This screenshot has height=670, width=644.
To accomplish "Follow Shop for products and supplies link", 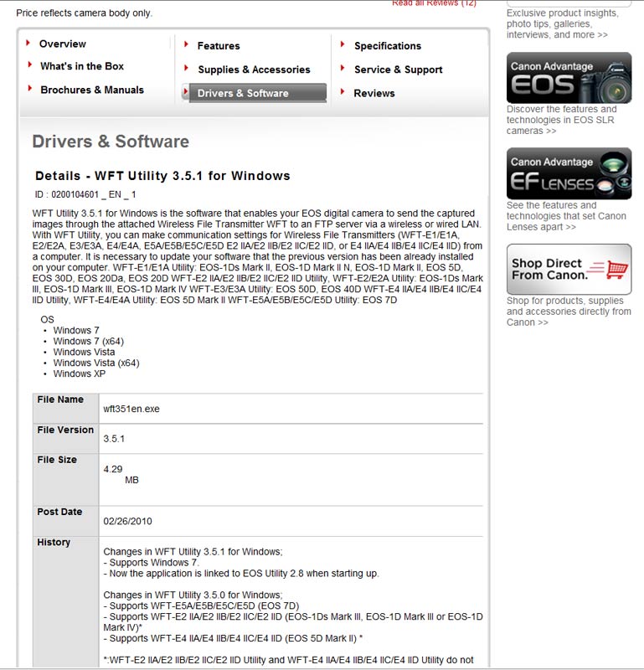I will [x=569, y=312].
